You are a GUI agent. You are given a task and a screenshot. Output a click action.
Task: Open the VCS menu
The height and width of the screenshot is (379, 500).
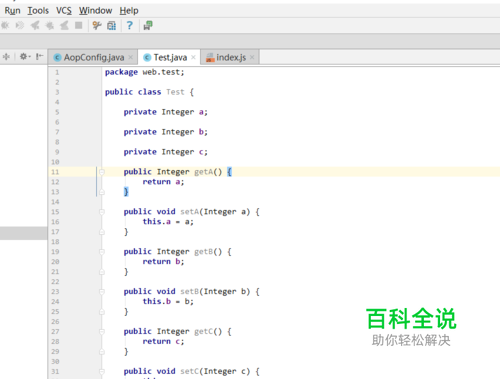click(x=64, y=11)
